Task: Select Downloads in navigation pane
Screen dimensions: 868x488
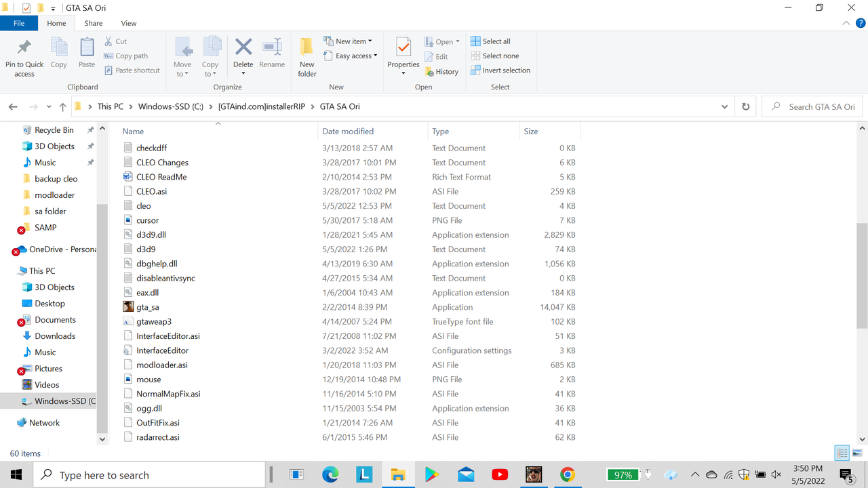Action: tap(55, 336)
